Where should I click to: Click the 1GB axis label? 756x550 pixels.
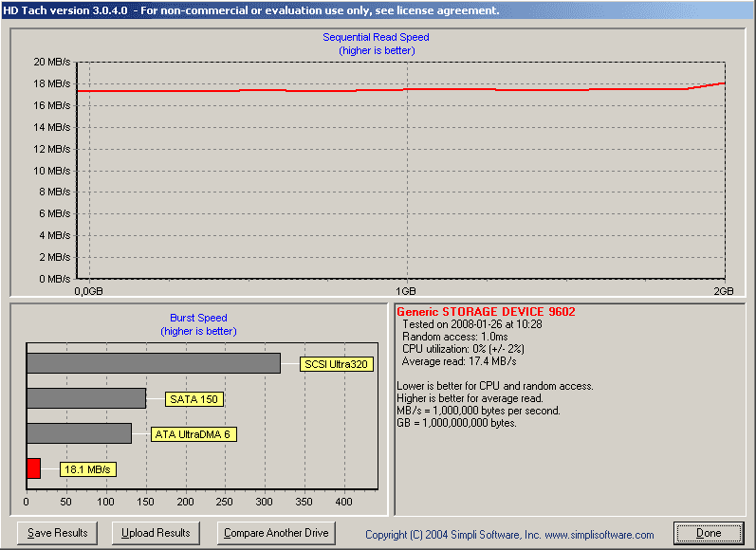pos(405,291)
